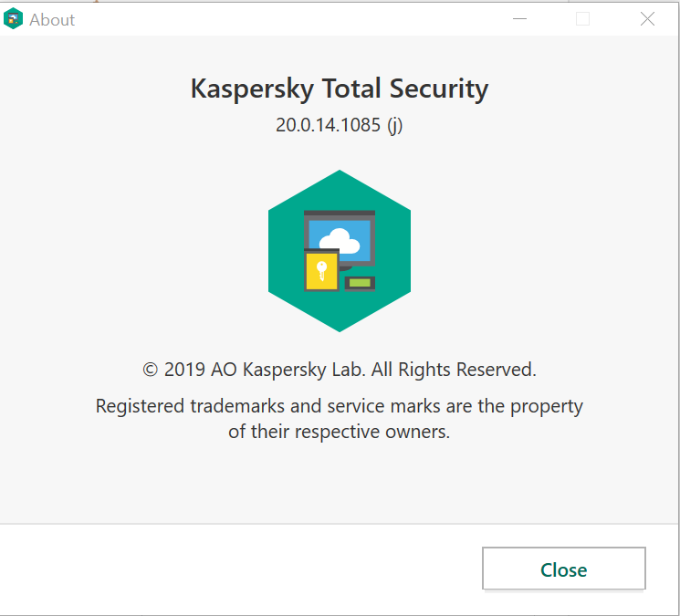Screen dimensions: 680x616
Task: Click the "Kaspersky Total Security" heading
Action: pyautogui.click(x=339, y=89)
